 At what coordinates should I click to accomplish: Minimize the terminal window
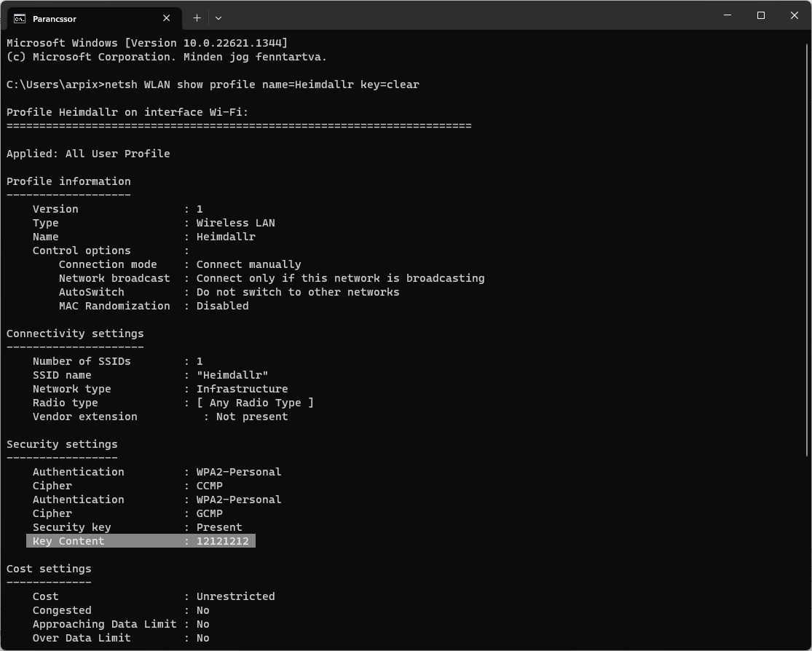[x=728, y=15]
